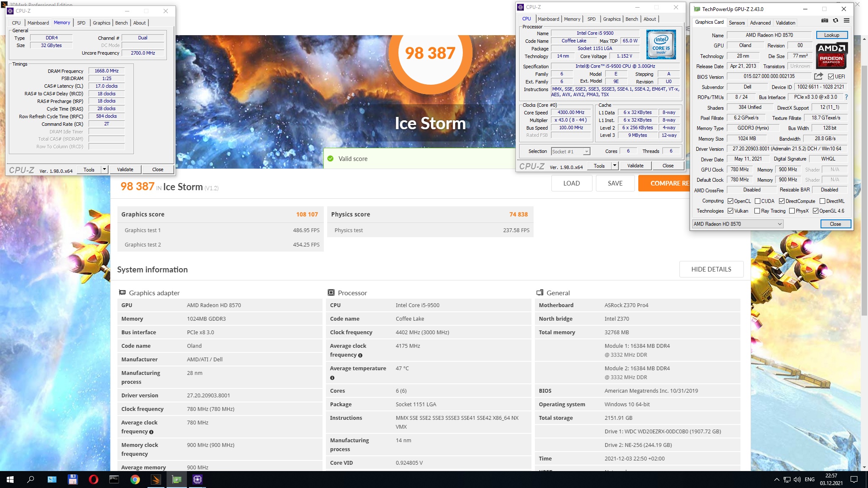
Task: Open the floppy disk taskbar app
Action: click(x=72, y=480)
